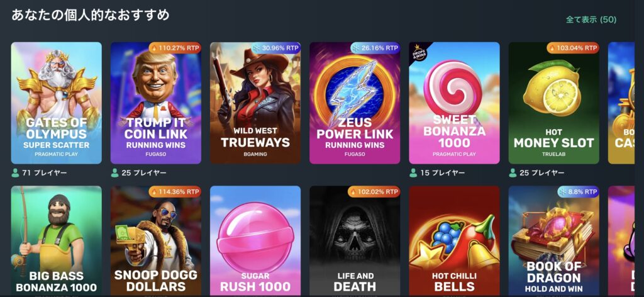Click the 30.96% RTP snowflake badge
Screen dimensions: 644x297
[x=275, y=48]
